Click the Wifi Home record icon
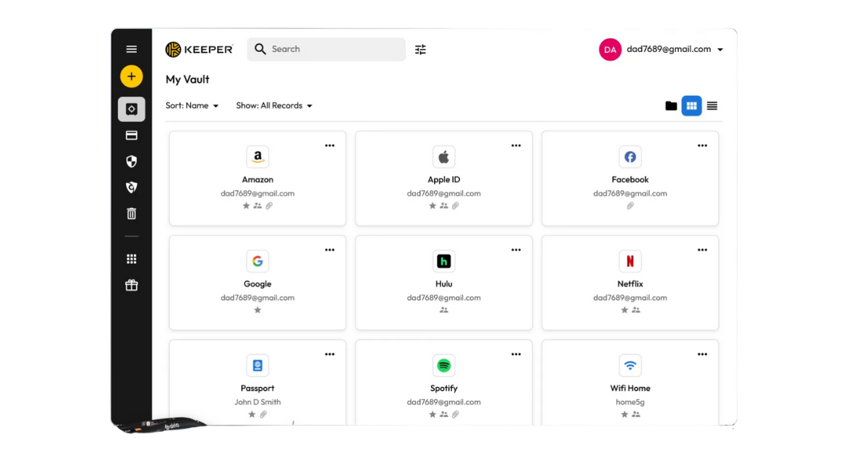This screenshot has width=868, height=454. click(x=630, y=366)
